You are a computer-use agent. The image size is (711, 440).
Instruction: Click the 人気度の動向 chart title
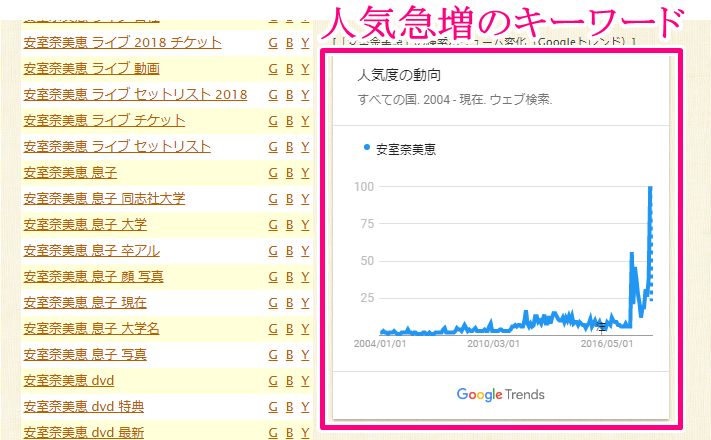tap(398, 76)
